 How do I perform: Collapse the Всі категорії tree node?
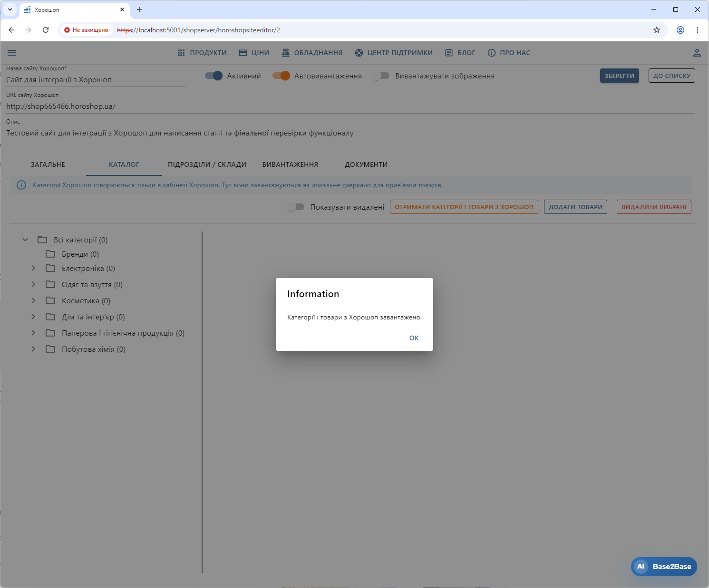coord(25,240)
